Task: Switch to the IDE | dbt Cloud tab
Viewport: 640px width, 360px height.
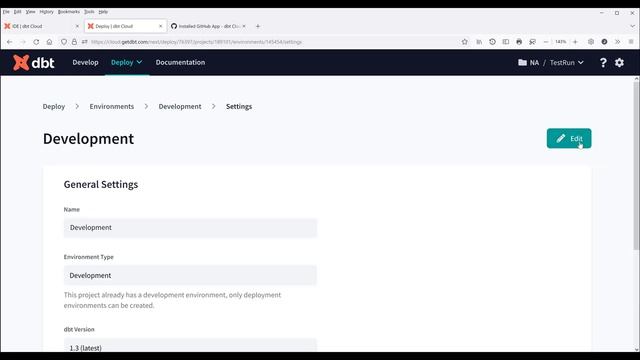Action: coord(41,26)
